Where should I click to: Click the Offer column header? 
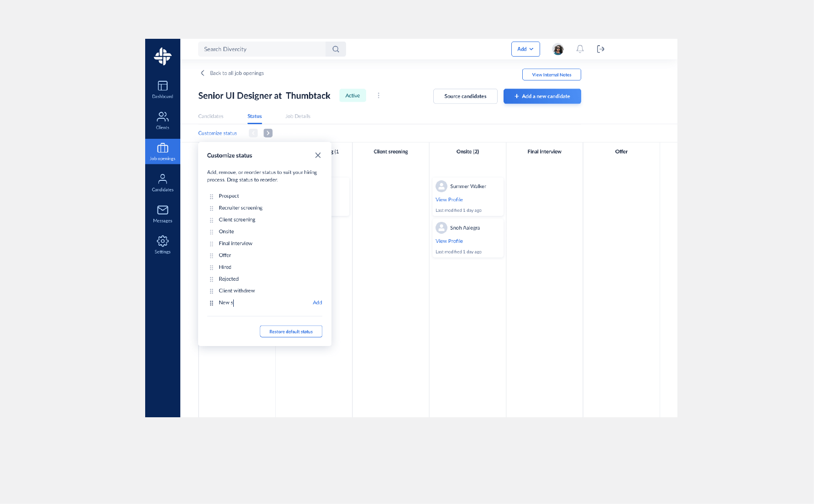point(621,152)
